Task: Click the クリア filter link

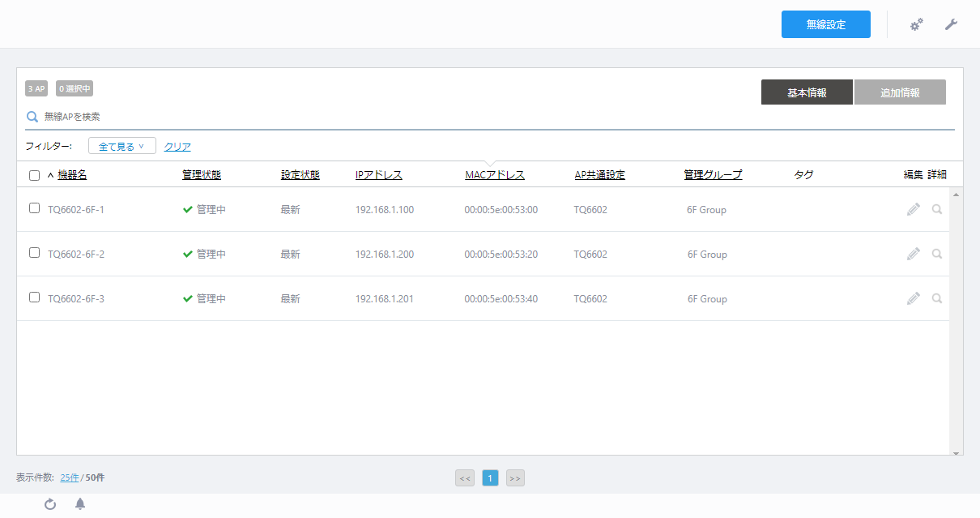Action: click(x=177, y=147)
